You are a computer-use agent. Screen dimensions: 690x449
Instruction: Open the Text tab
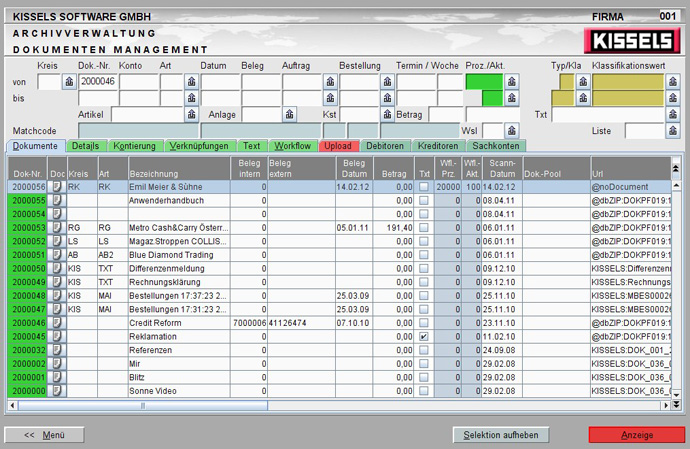pos(252,146)
